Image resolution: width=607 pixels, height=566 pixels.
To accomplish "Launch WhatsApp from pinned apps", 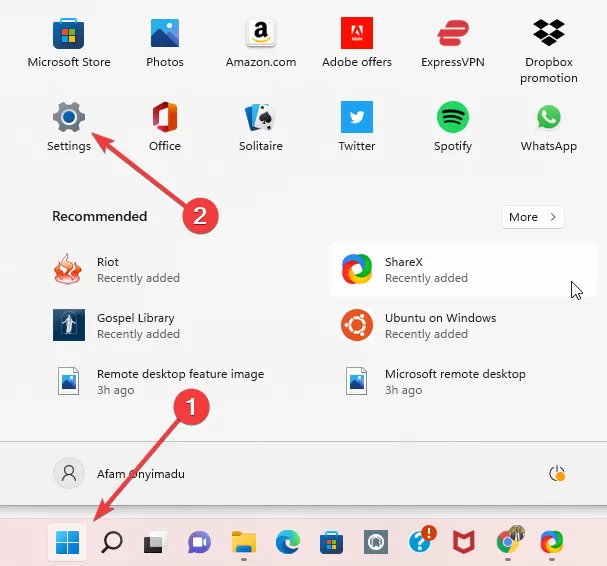I will click(x=549, y=126).
